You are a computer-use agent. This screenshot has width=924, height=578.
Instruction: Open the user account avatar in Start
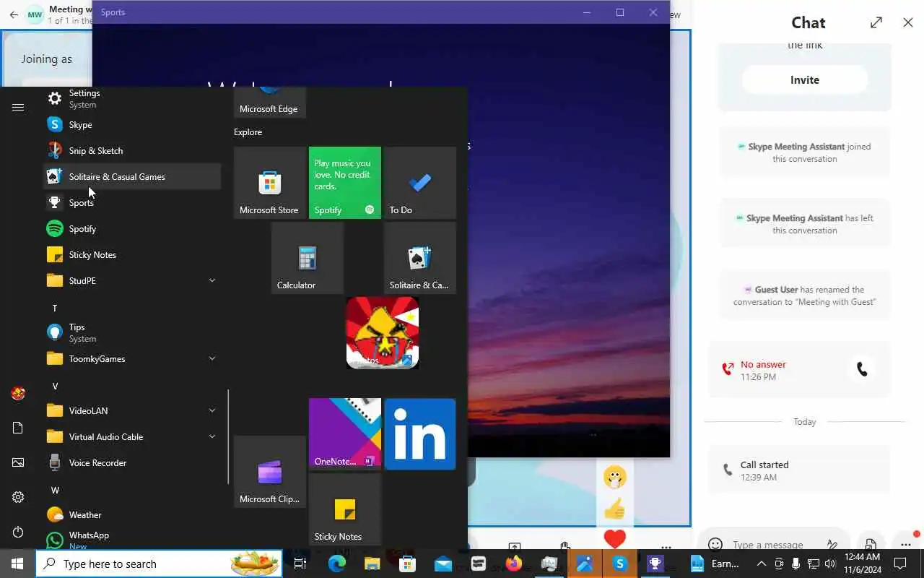click(18, 393)
